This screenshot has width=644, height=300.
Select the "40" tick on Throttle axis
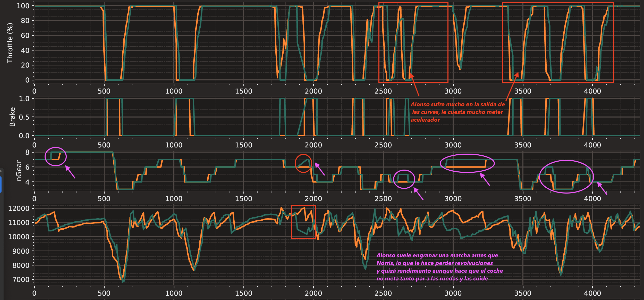pos(25,50)
